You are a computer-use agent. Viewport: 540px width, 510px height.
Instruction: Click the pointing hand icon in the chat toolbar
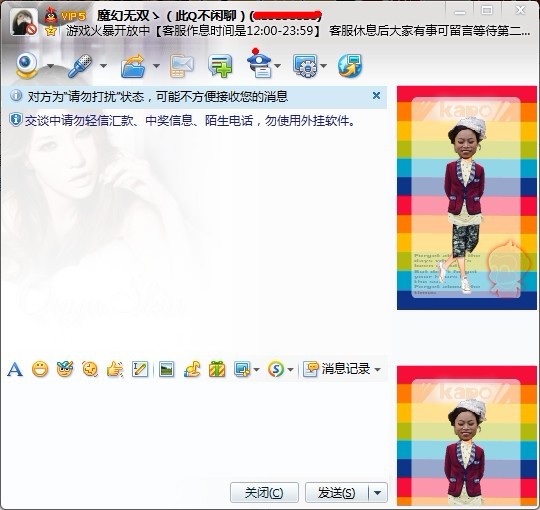click(x=115, y=370)
